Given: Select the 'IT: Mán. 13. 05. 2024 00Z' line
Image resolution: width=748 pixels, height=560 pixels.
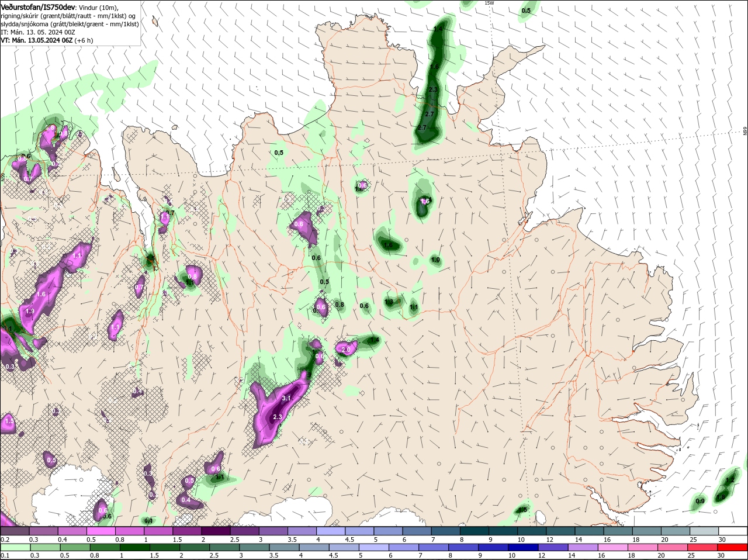Looking at the screenshot, I should [x=38, y=32].
